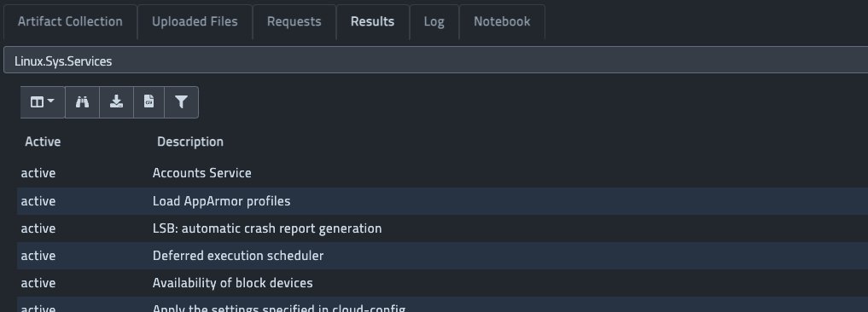View the Log tab
The width and height of the screenshot is (868, 312).
click(434, 21)
